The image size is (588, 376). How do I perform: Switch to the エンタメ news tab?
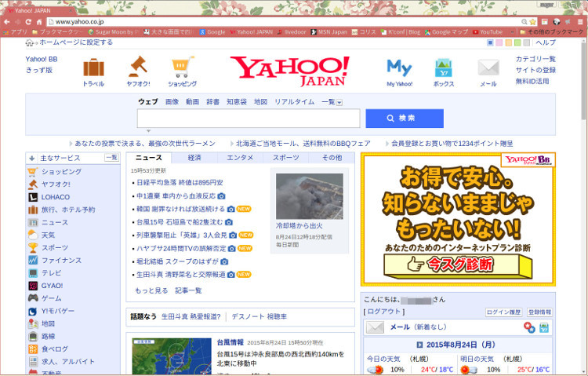240,158
